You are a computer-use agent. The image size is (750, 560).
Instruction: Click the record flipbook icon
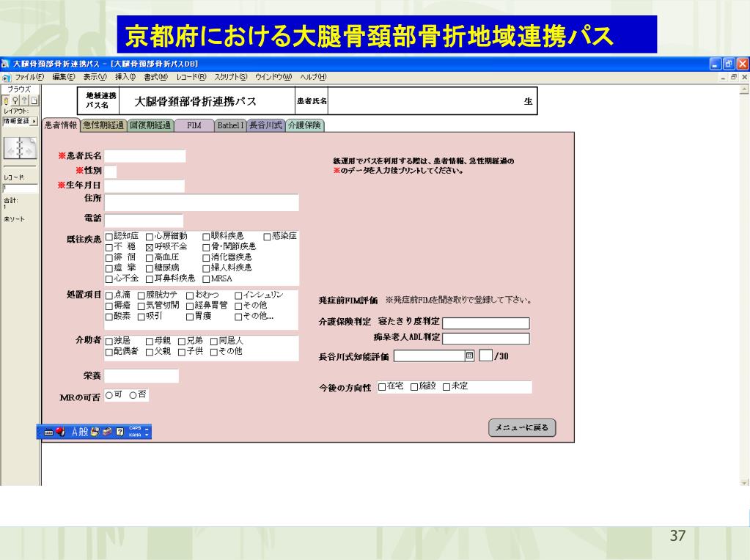click(x=20, y=148)
